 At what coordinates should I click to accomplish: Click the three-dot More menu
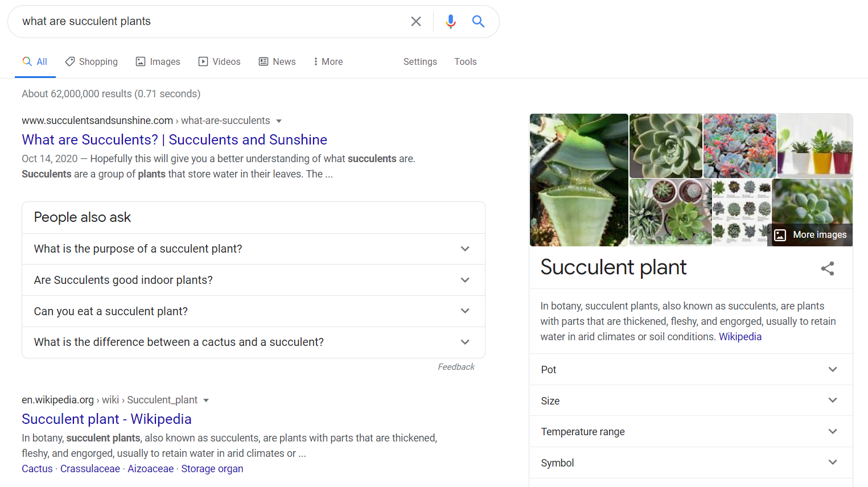[x=328, y=61]
